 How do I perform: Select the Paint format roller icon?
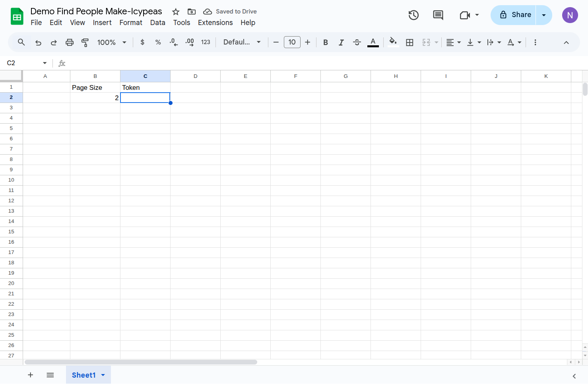pos(85,43)
